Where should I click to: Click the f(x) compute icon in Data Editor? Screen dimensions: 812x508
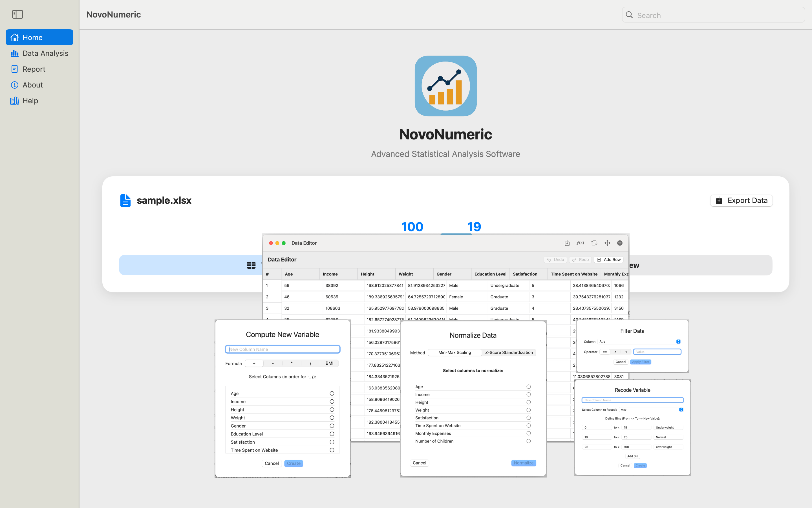click(580, 243)
